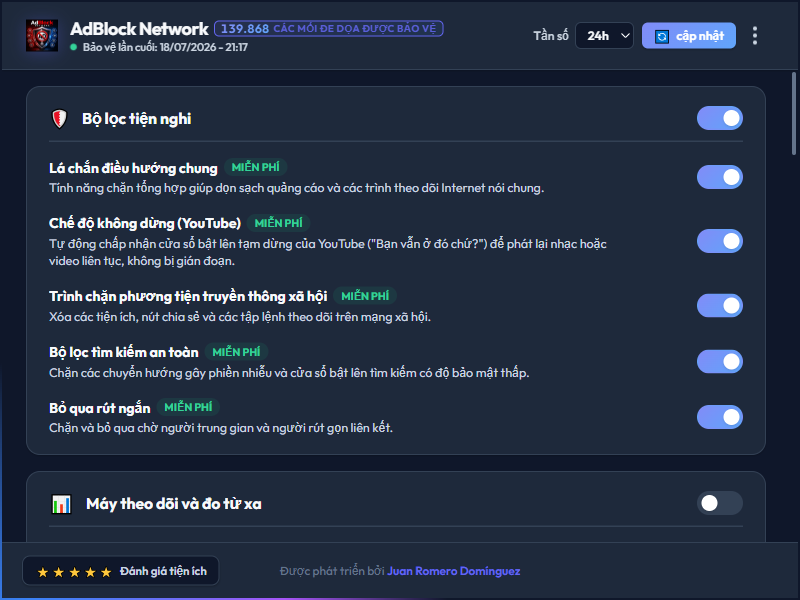Click MIỄN PHÍ badge next to Lá chắn điều hướng chung
This screenshot has width=800, height=600.
256,167
